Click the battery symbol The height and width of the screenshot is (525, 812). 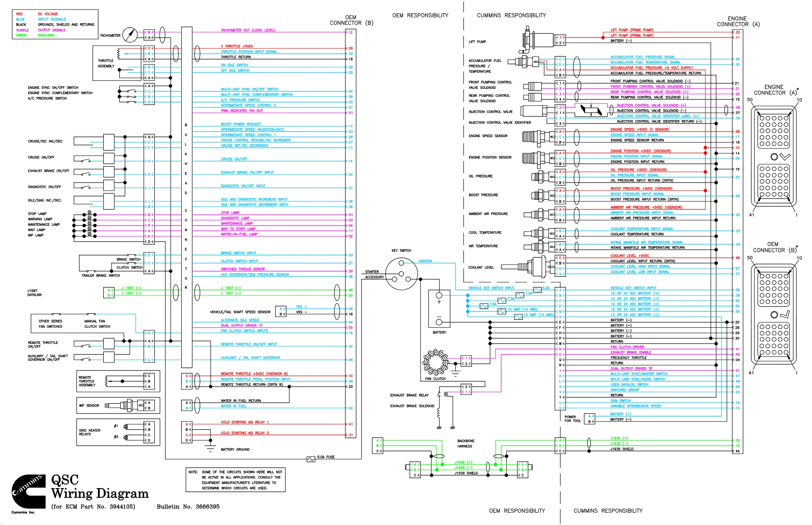tap(439, 309)
